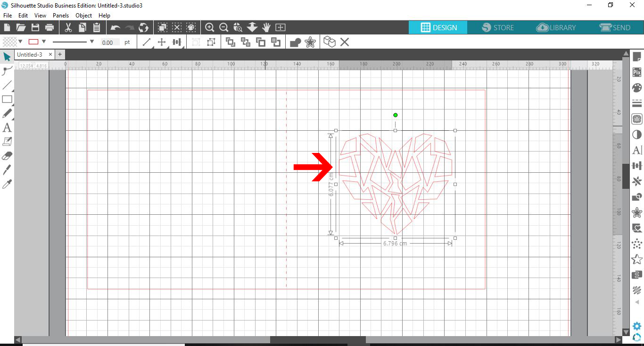Select the Eyedropper tool
The height and width of the screenshot is (346, 644).
pyautogui.click(x=7, y=184)
